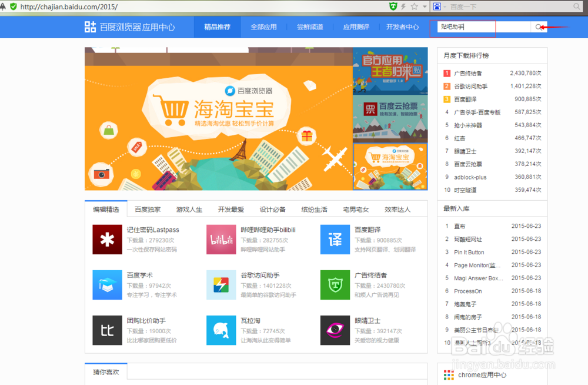Open 瓦拉淘 app title link
Image resolution: width=588 pixels, height=385 pixels.
tap(250, 321)
